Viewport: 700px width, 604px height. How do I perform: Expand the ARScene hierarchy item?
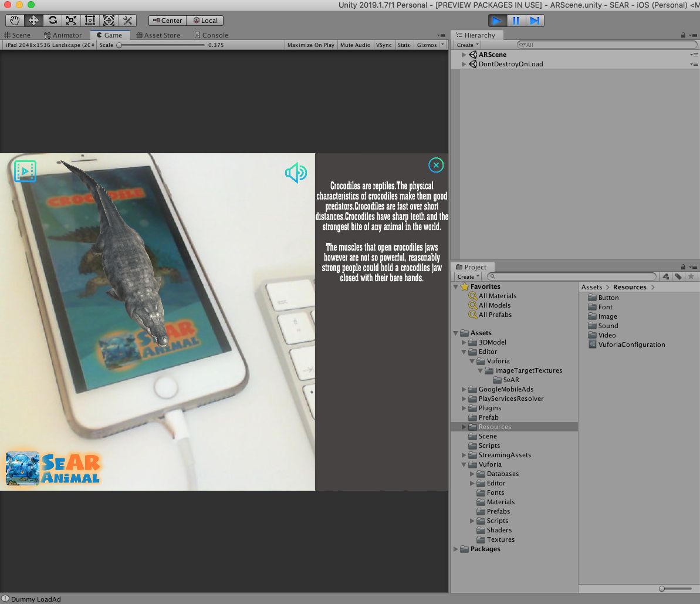pos(464,55)
